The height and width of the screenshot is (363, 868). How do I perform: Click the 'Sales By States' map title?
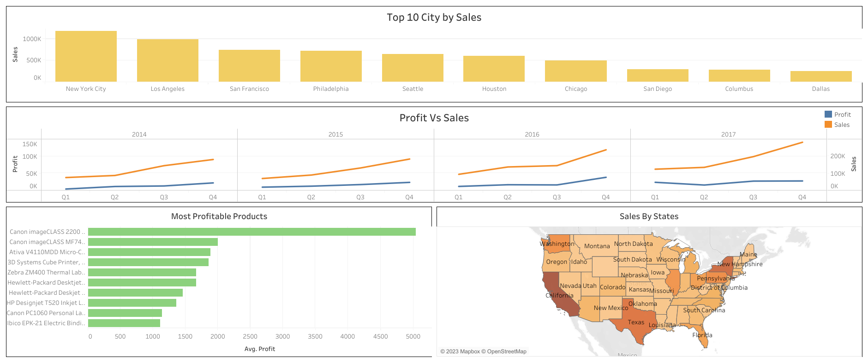pyautogui.click(x=649, y=216)
